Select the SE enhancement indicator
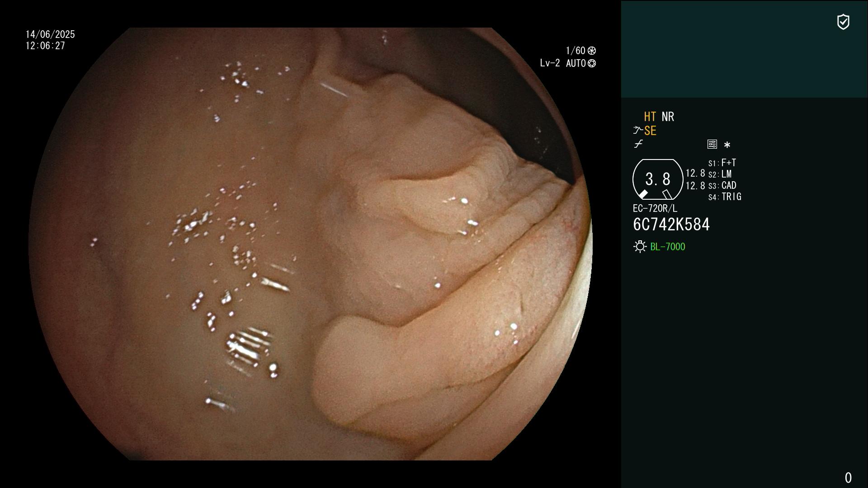The image size is (868, 488). tap(650, 131)
